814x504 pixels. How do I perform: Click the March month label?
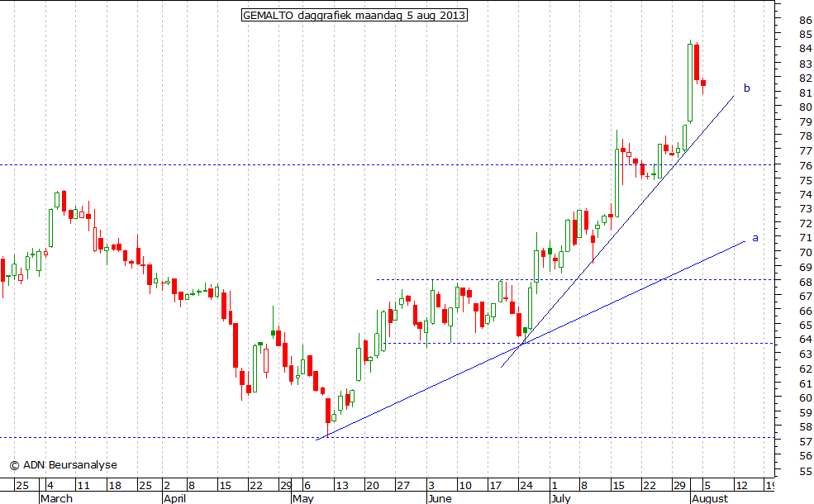pyautogui.click(x=56, y=498)
